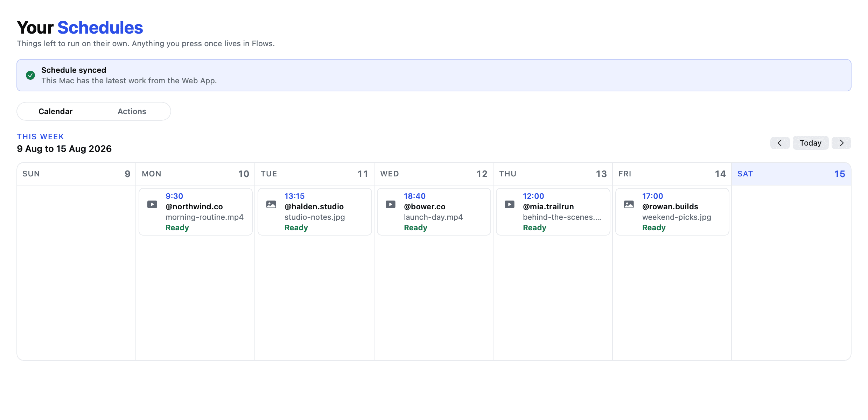Viewport: 868px width, 420px height.
Task: Select the @northwind.co account name
Action: click(x=194, y=206)
